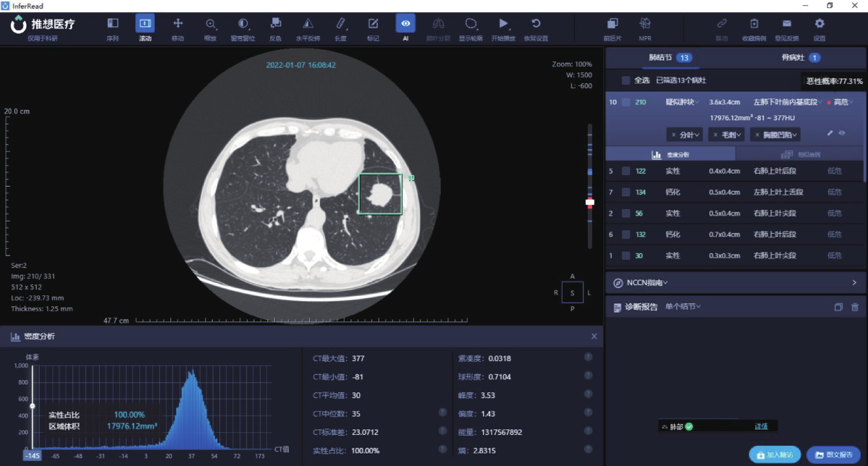This screenshot has height=466, width=868.
Task: Open the 分叶 feature tag dropdown
Action: (684, 135)
